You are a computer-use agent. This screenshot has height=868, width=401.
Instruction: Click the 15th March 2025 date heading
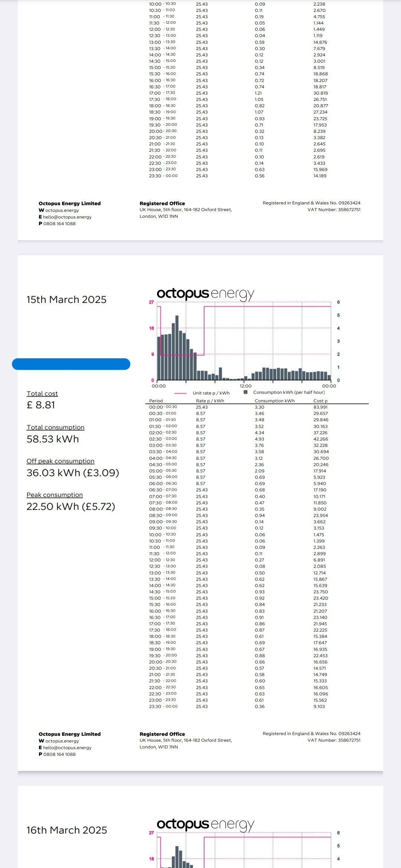(x=66, y=300)
